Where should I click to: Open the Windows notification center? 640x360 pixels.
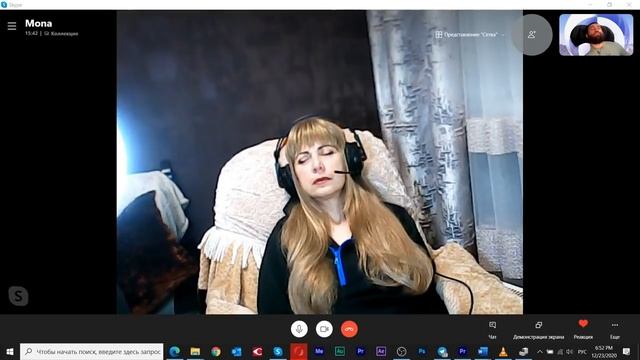tap(627, 351)
